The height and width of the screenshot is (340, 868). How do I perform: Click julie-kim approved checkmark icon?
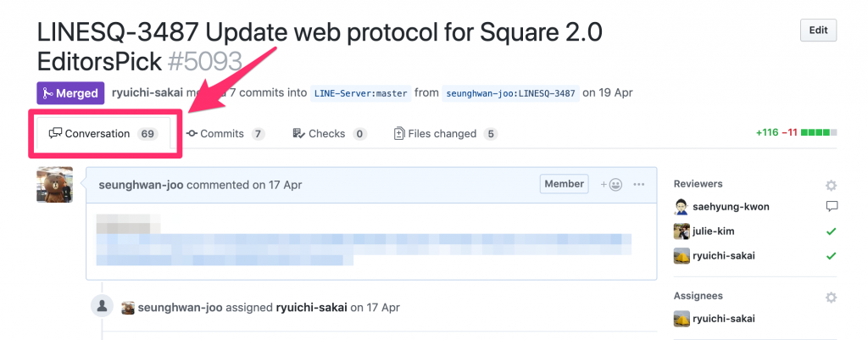click(x=831, y=231)
